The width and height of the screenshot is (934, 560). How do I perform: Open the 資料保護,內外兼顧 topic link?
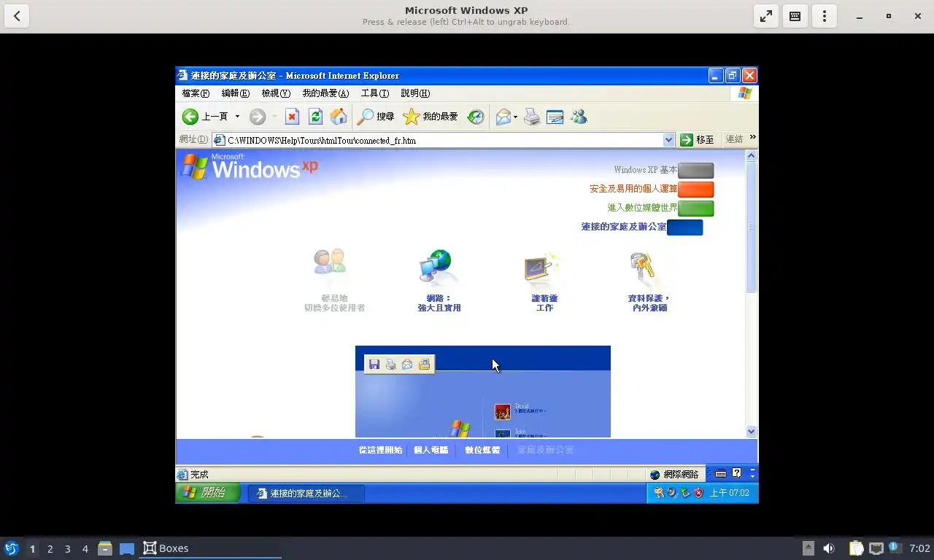coord(649,303)
